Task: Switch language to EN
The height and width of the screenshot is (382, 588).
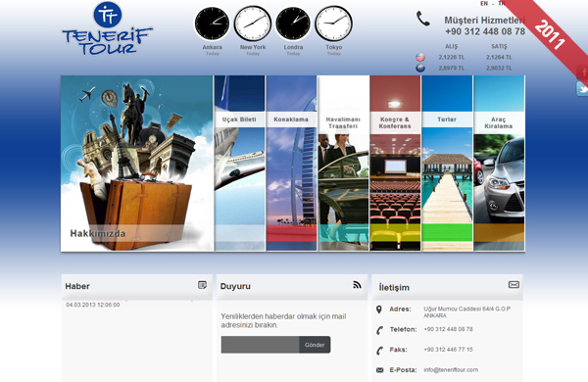Action: click(484, 3)
